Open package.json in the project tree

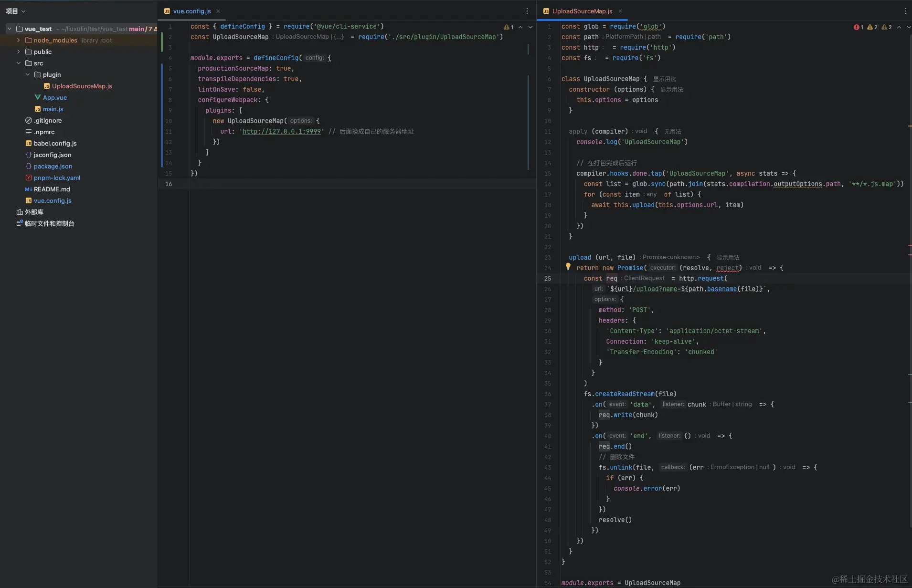(x=53, y=166)
